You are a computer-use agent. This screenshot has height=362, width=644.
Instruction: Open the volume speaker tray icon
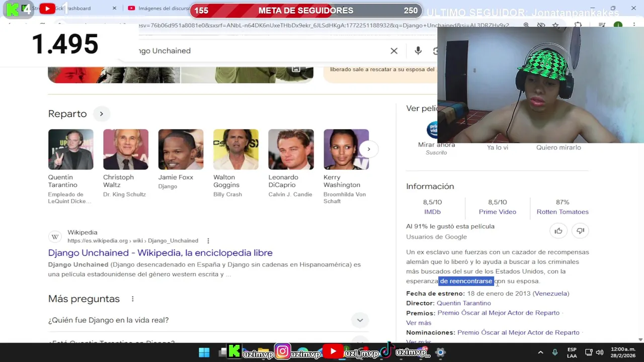tap(599, 352)
